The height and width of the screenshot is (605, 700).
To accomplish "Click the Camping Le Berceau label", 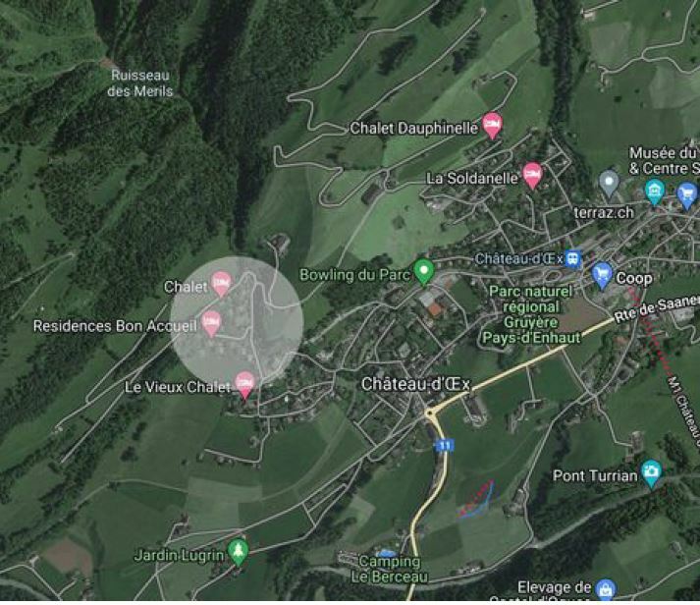I will click(x=390, y=570).
